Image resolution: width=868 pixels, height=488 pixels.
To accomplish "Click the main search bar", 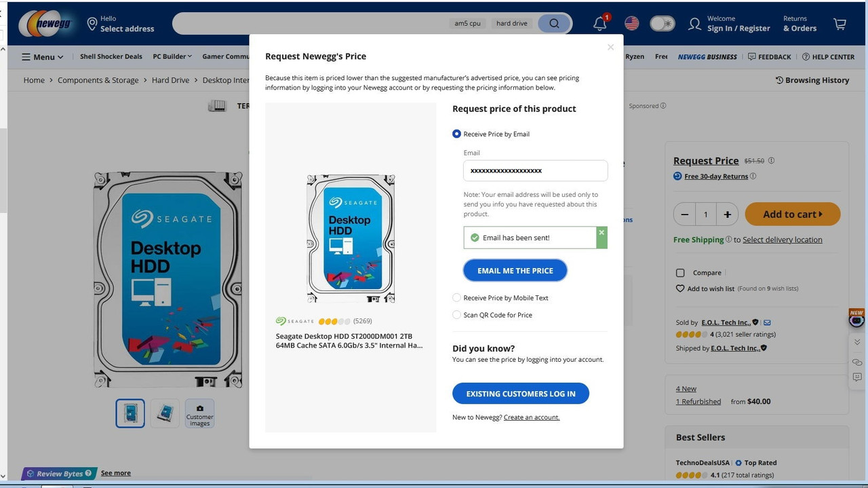I will click(309, 23).
